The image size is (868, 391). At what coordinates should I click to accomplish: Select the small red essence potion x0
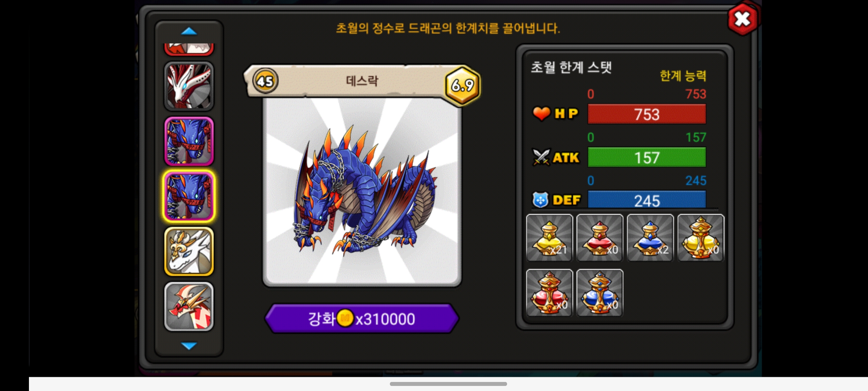600,237
